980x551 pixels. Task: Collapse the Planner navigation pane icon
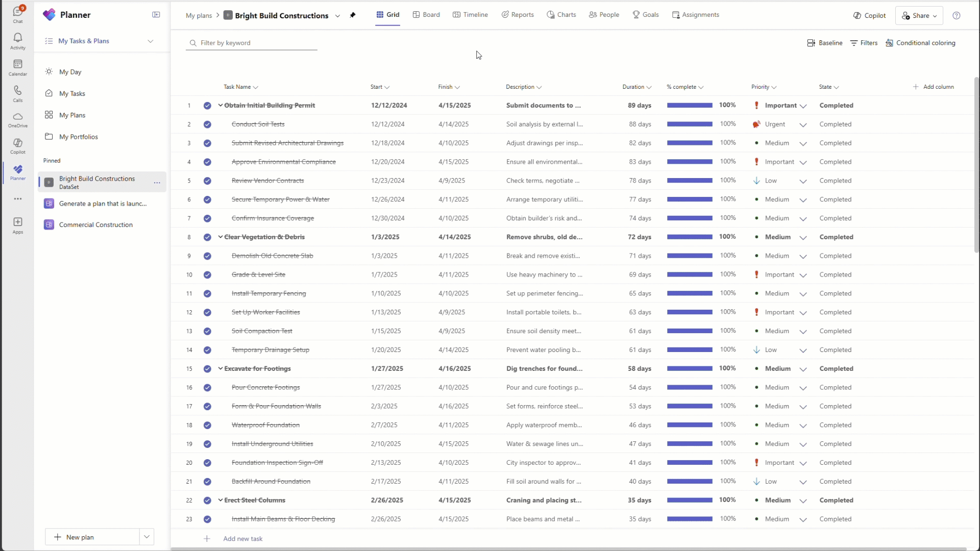(156, 15)
